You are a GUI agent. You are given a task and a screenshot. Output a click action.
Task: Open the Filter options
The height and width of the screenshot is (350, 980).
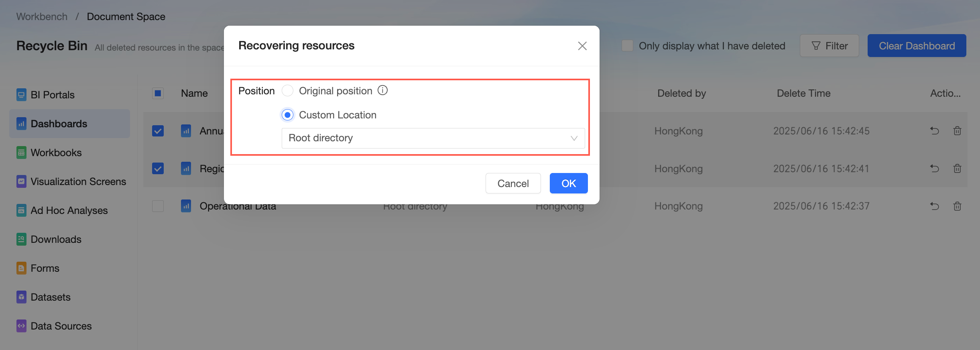tap(829, 46)
